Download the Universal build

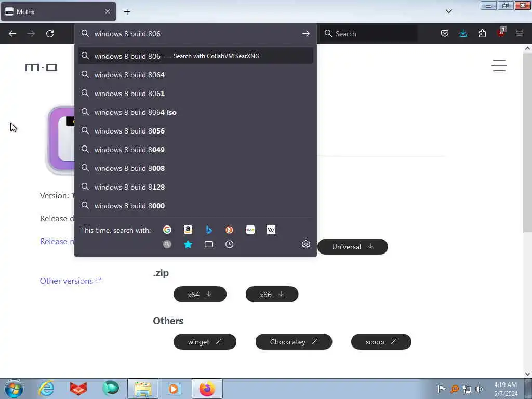click(353, 247)
